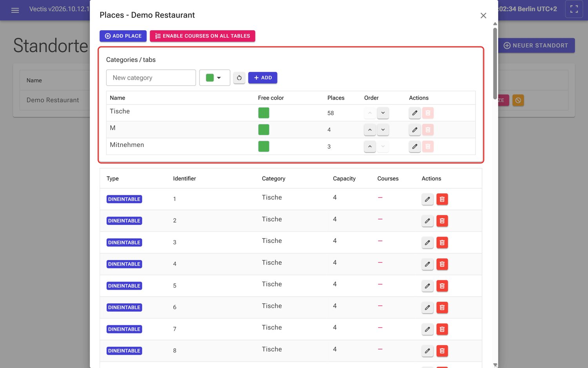Edit table with identifier 6

pos(428,308)
